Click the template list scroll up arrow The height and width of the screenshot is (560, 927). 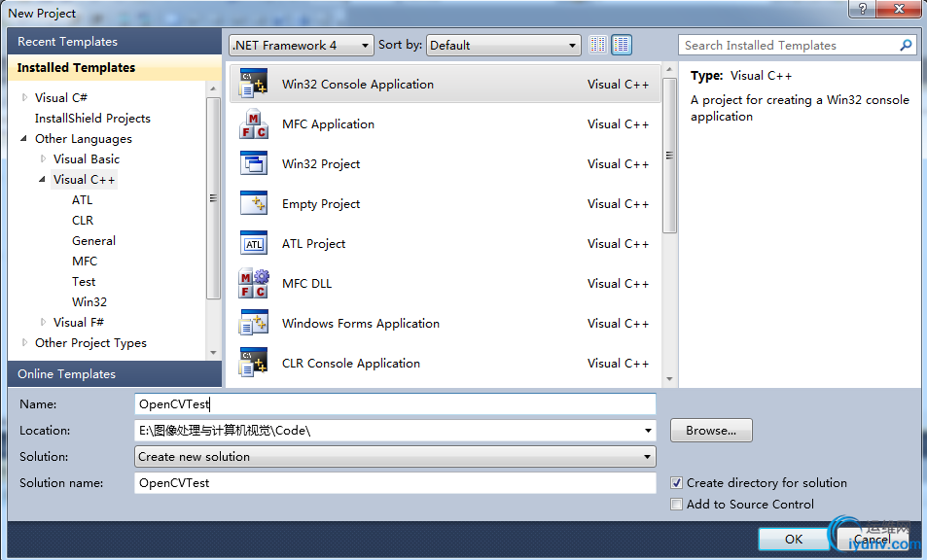[669, 70]
